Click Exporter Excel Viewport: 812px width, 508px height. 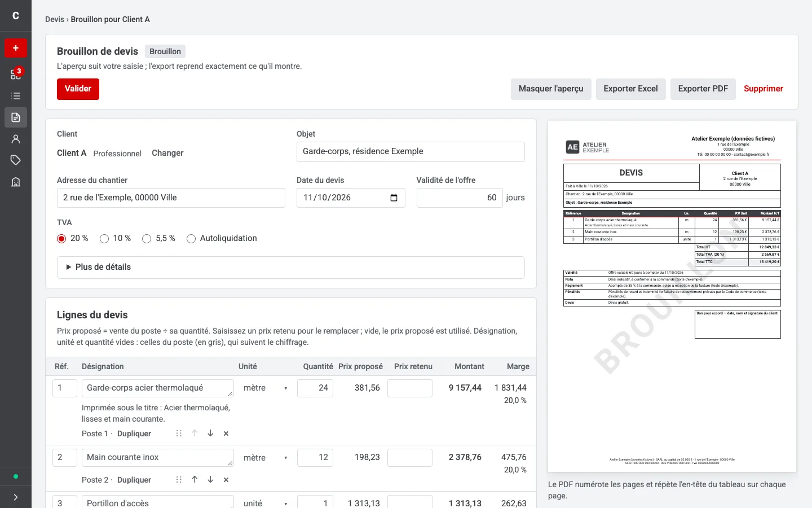tap(630, 89)
